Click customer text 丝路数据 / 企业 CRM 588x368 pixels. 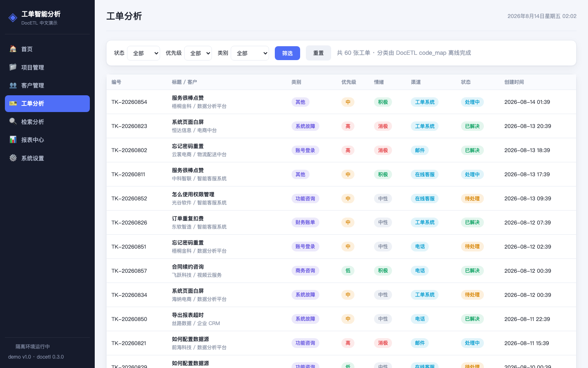click(x=196, y=323)
